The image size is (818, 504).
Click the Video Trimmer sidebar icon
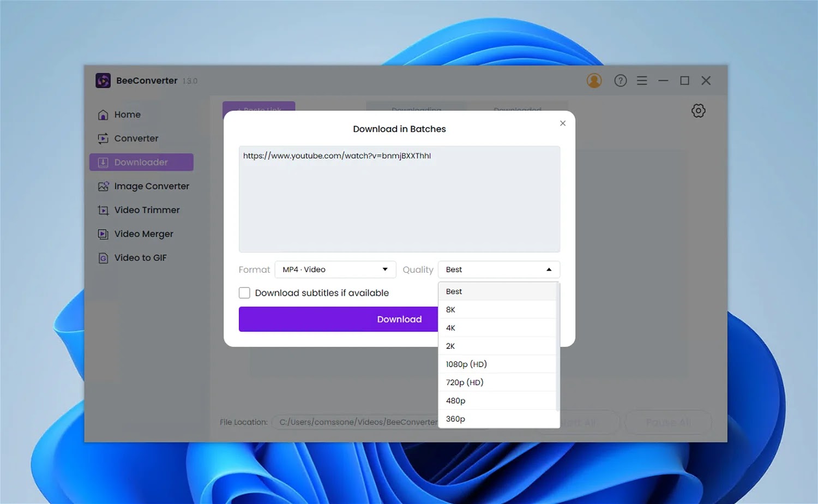103,210
